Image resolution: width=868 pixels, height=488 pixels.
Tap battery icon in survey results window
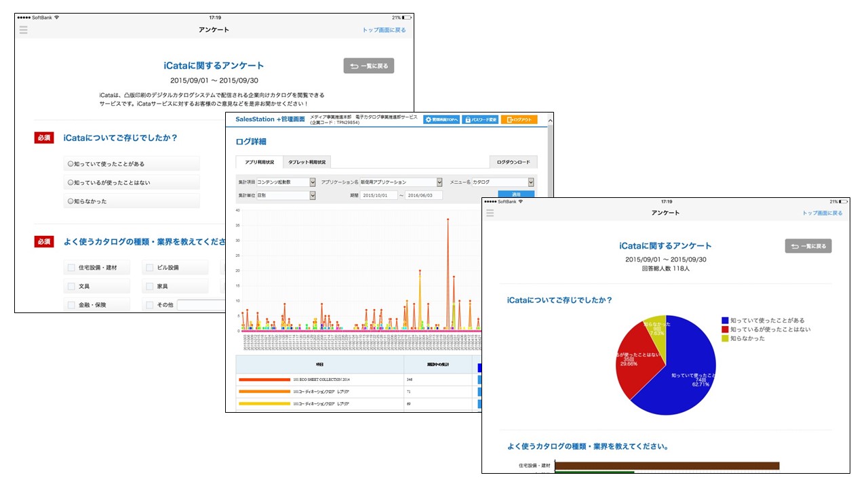coord(843,201)
